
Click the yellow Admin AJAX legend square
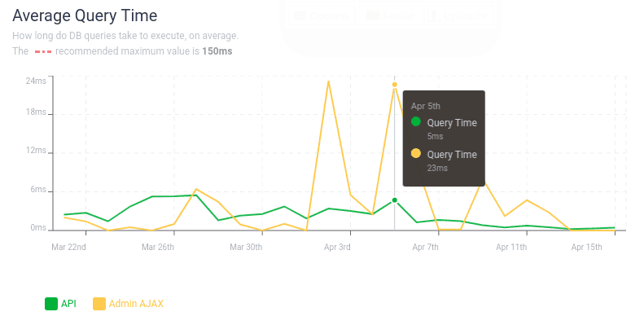point(99,304)
